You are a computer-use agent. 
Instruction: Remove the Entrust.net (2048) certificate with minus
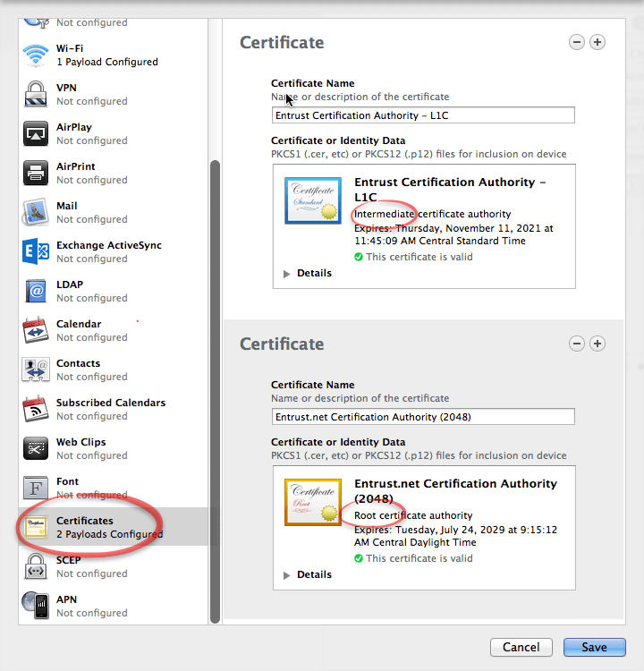(577, 344)
